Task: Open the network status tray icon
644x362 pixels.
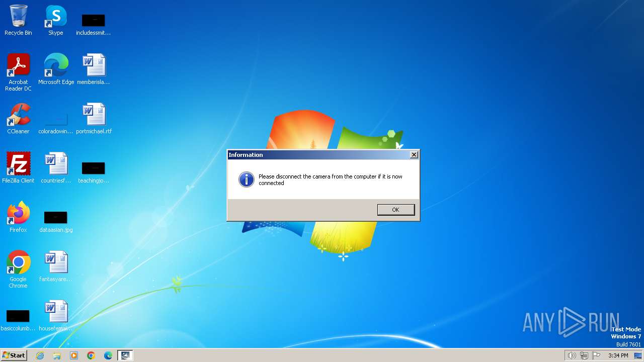Action: (584, 355)
